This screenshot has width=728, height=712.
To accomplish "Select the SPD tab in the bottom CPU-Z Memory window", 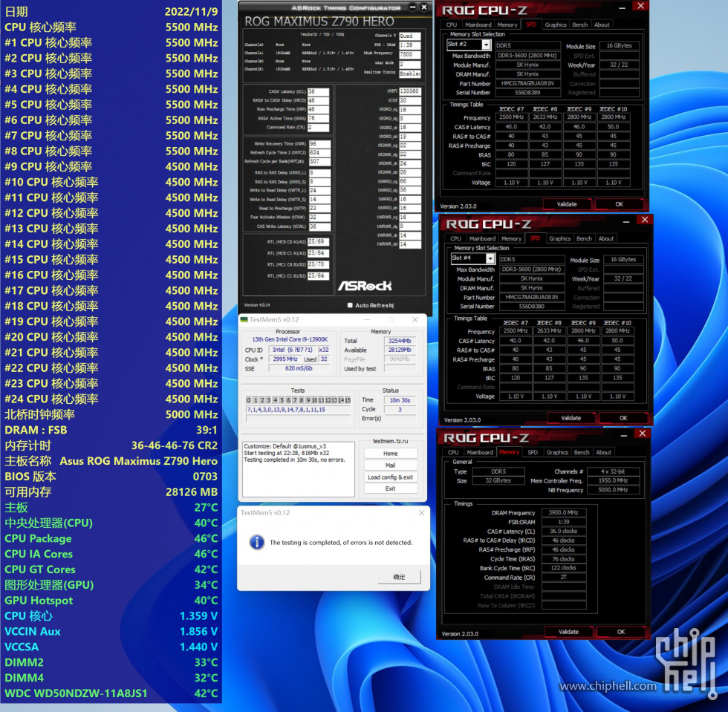I will [x=533, y=452].
